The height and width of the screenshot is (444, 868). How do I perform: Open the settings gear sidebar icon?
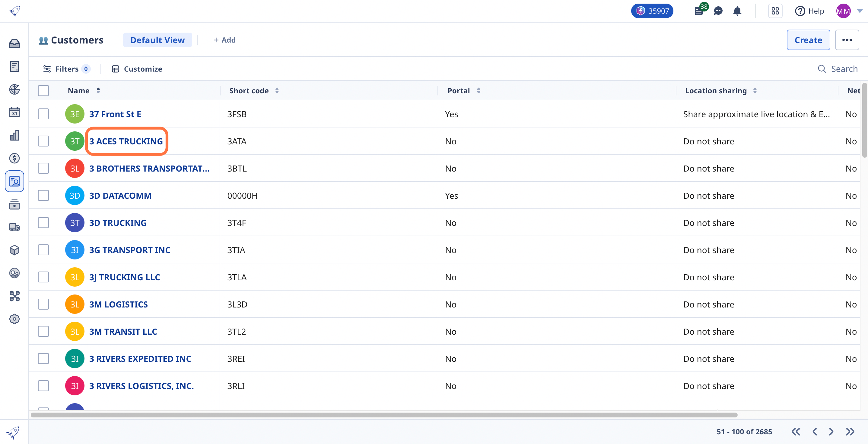[14, 319]
